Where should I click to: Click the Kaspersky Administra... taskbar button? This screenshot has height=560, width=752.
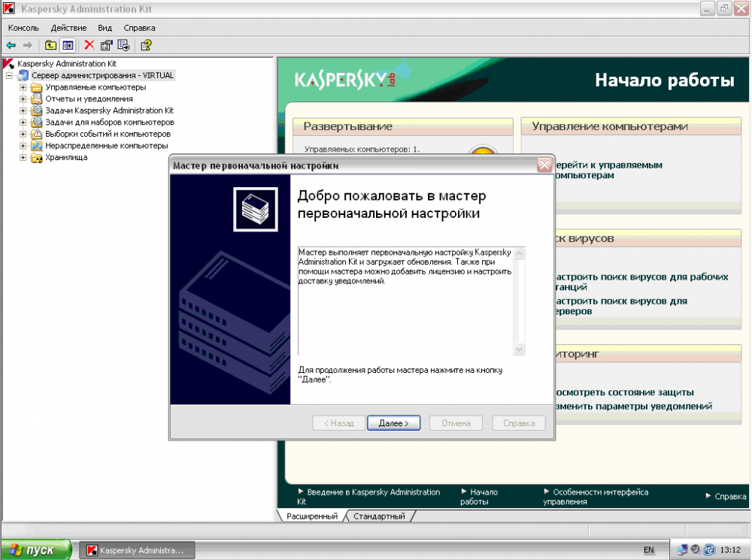137,550
